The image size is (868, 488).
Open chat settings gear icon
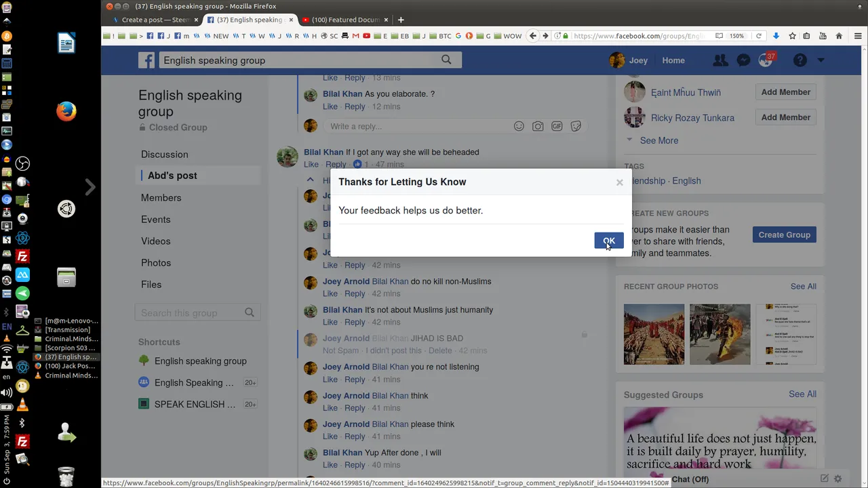pos(837,479)
